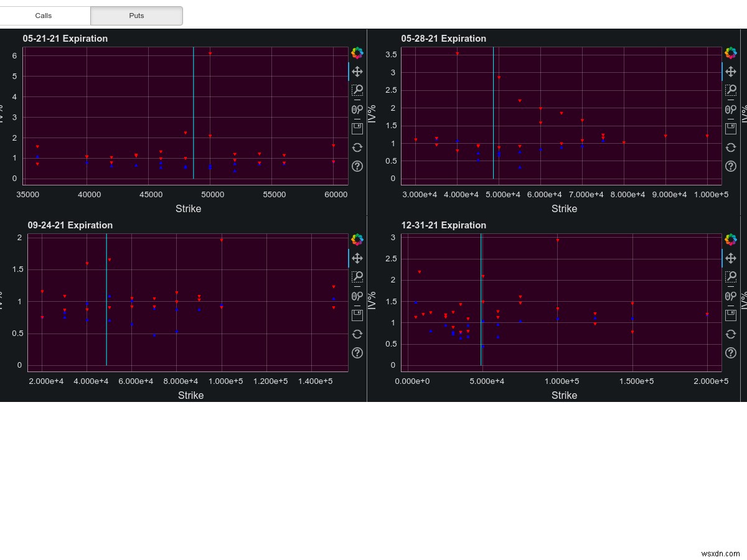This screenshot has height=560, width=747.
Task: Save the 05-28-21 chart as an image
Action: (731, 128)
